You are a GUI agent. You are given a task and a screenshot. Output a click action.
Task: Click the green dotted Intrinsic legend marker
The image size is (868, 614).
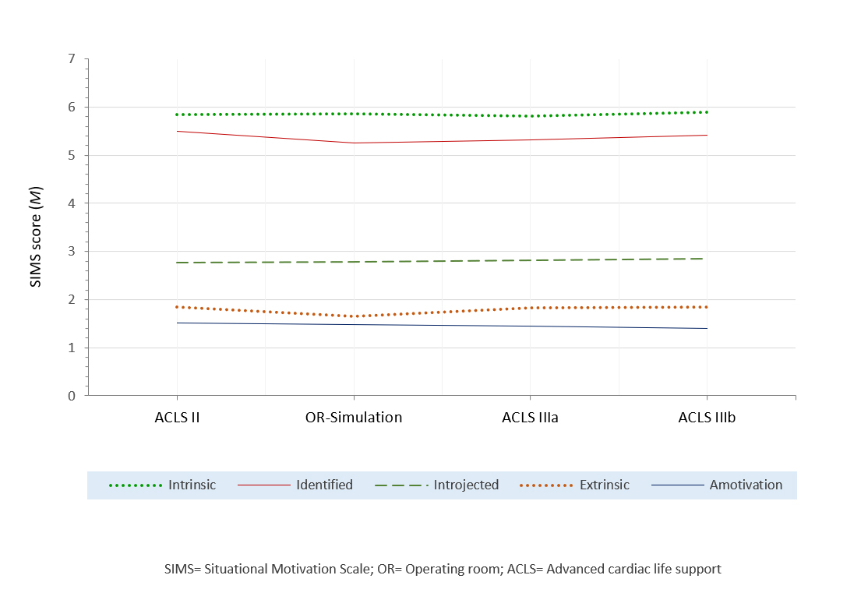tap(135, 485)
